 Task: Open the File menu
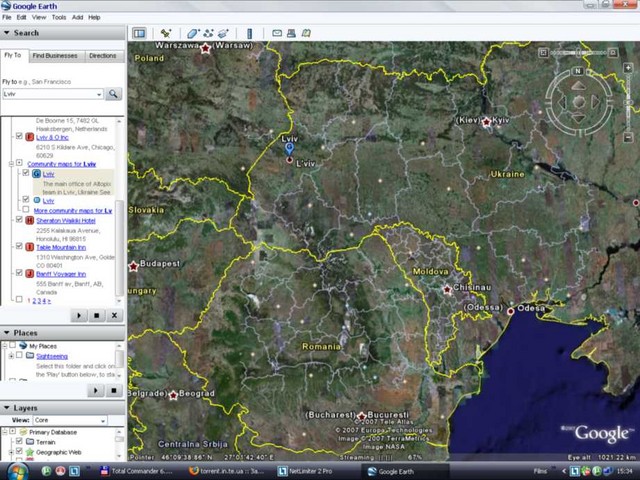[7, 17]
